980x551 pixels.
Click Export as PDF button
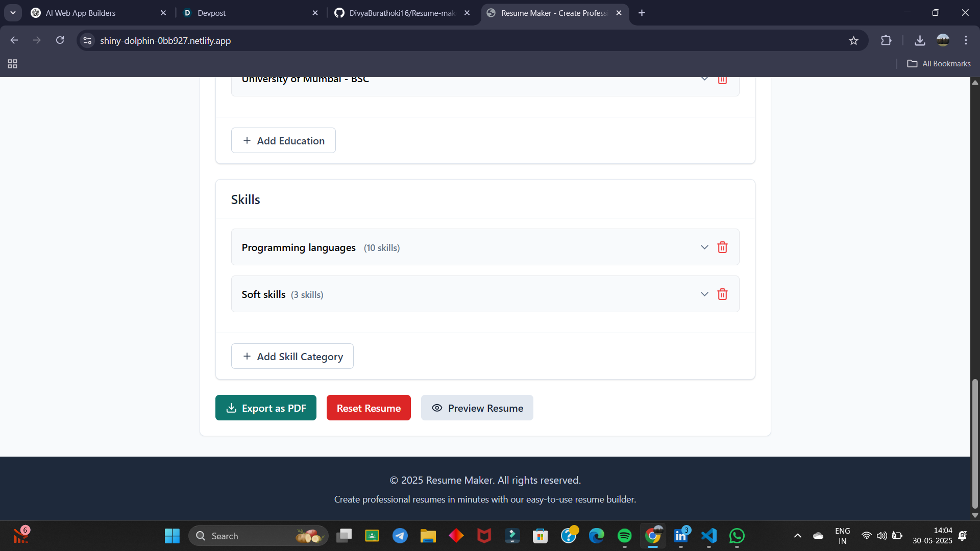266,408
